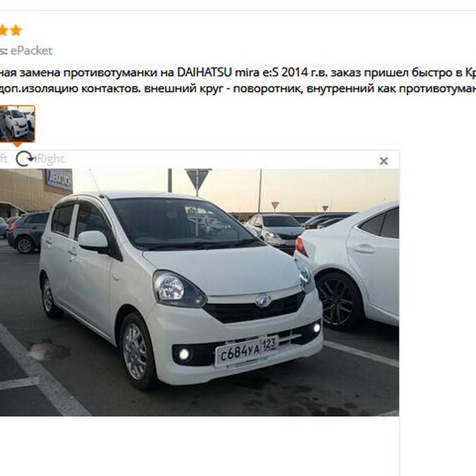The width and height of the screenshot is (476, 476).
Task: Click the orange pointer triangle under the thumbnail
Action: pyautogui.click(x=17, y=144)
